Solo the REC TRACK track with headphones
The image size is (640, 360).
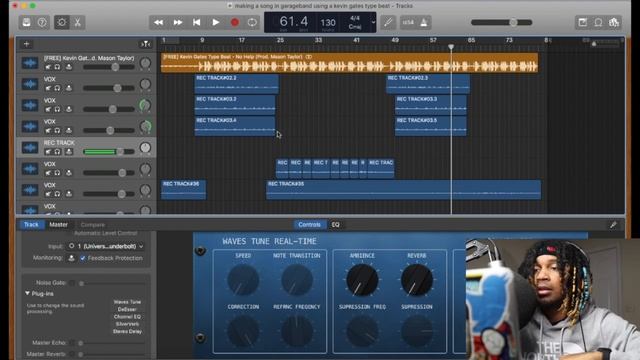coord(58,151)
